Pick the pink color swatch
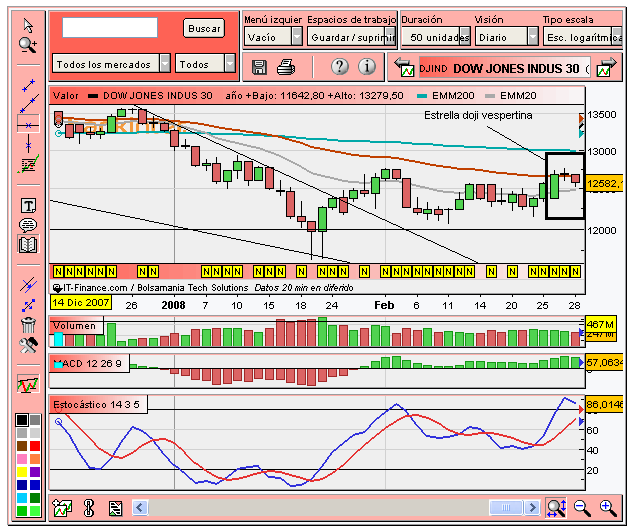Viewport: 633px width, 529px height. coord(22,459)
